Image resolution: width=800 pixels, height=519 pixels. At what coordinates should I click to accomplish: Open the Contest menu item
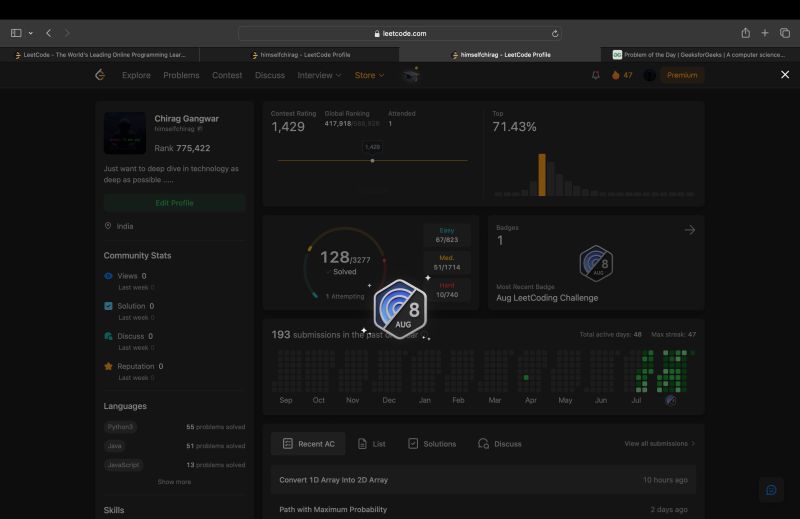tap(227, 75)
